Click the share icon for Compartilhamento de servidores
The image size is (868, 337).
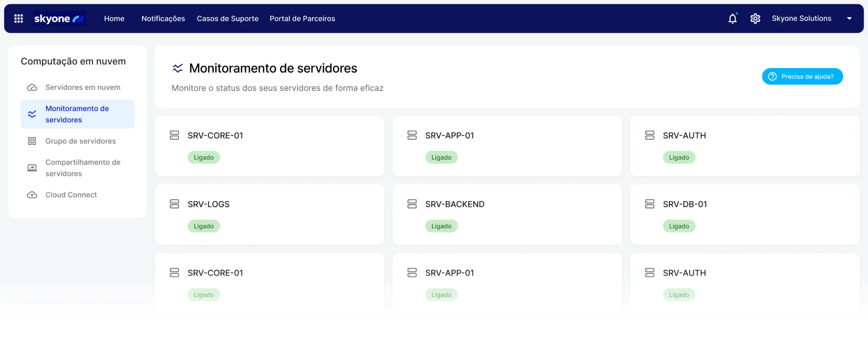tap(32, 167)
